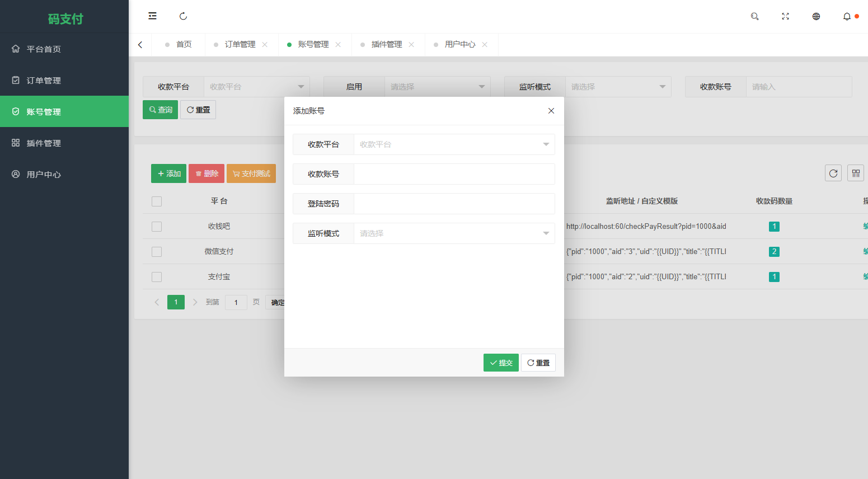
Task: Submit the 添加账号 form with 提交
Action: click(x=500, y=363)
